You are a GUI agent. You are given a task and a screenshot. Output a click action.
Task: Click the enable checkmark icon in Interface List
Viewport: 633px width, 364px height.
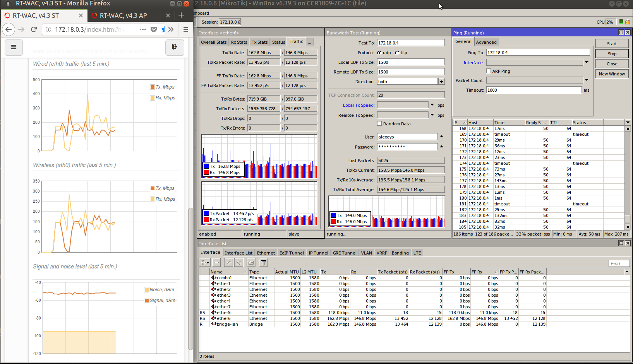click(x=228, y=263)
